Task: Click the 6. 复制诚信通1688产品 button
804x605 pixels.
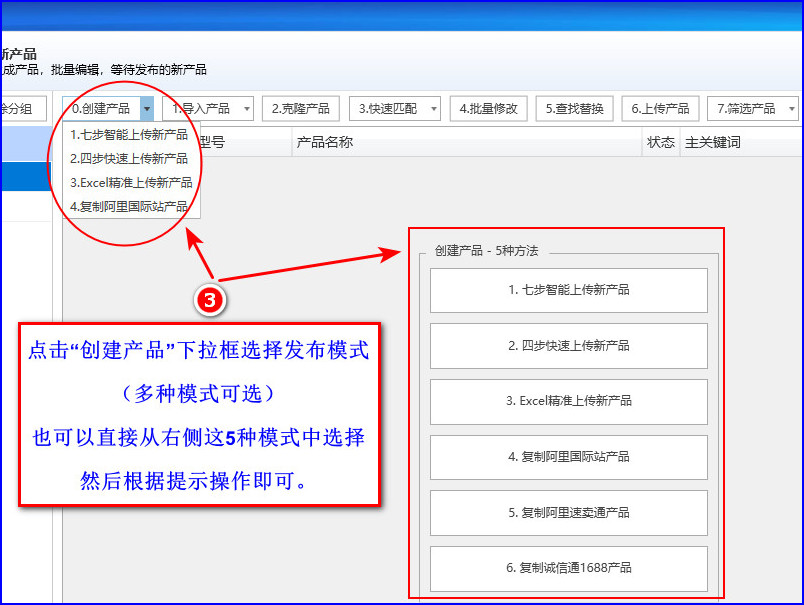Action: [x=569, y=569]
